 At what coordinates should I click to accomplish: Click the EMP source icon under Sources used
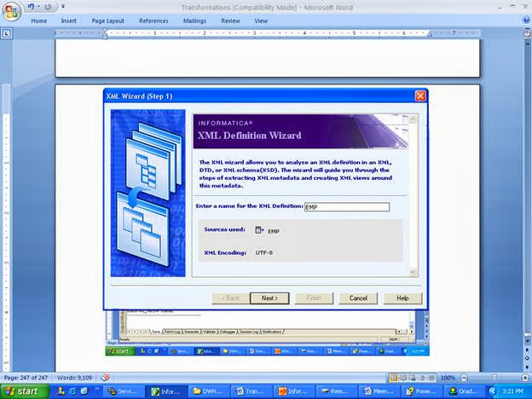tap(259, 230)
